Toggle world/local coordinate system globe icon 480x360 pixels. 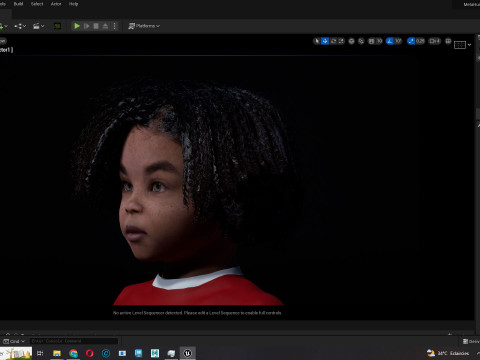point(351,41)
